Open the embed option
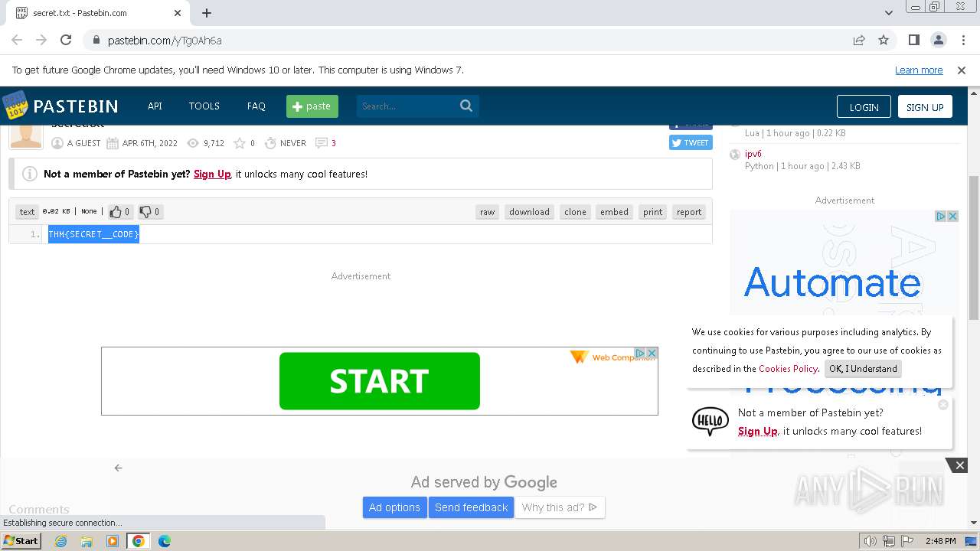980x551 pixels. tap(614, 212)
